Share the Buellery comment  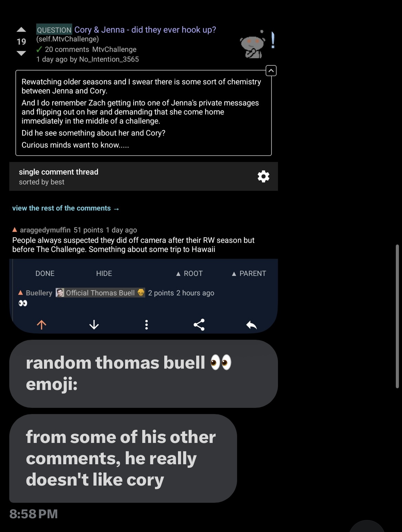click(199, 325)
